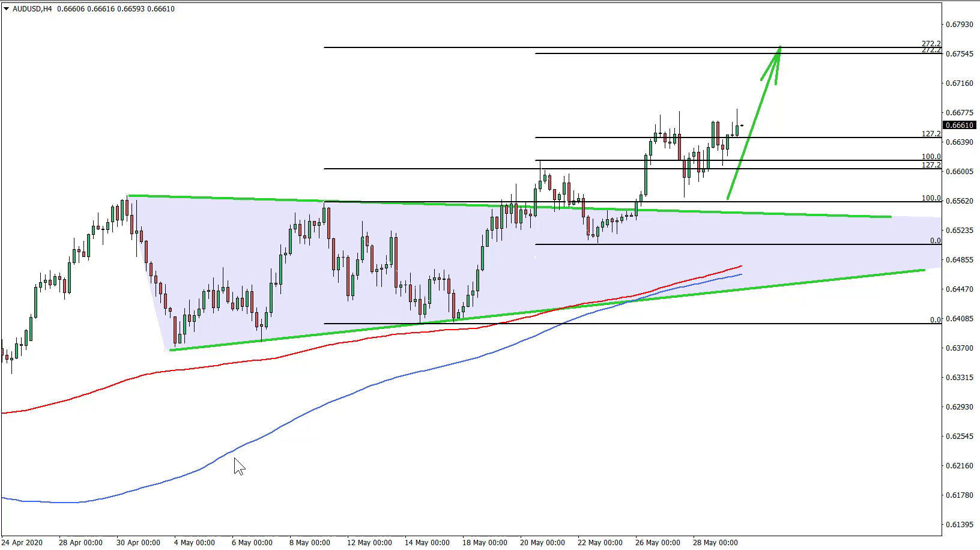The height and width of the screenshot is (550, 980).
Task: Click the 18 May 00:00 date label
Action: (x=484, y=543)
